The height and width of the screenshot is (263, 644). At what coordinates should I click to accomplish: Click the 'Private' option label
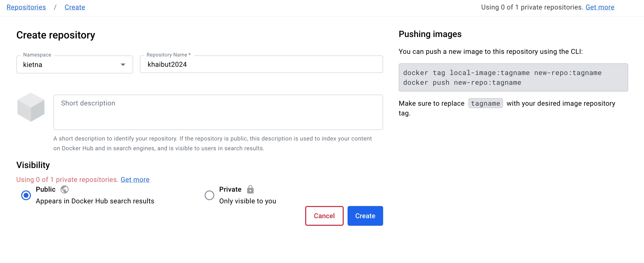230,189
